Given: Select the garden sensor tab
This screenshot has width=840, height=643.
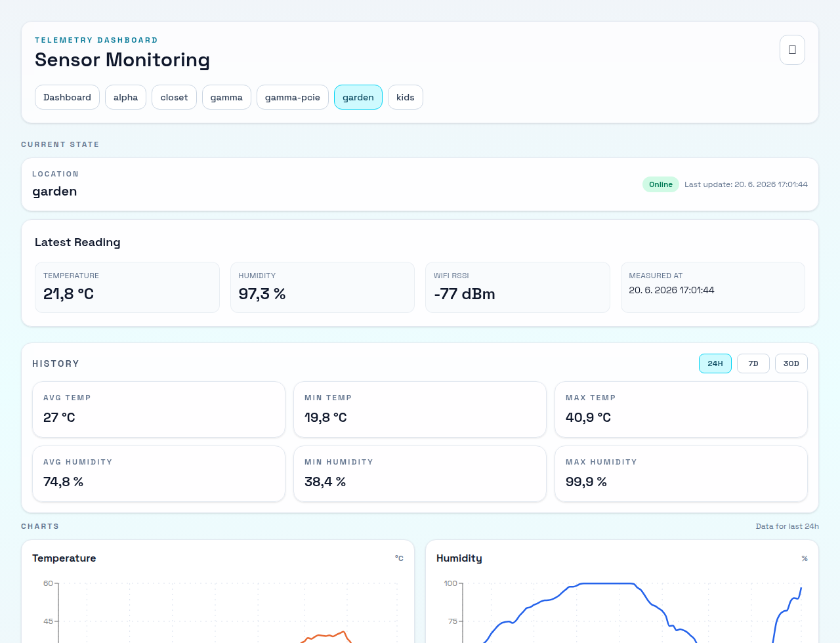Looking at the screenshot, I should pyautogui.click(x=358, y=97).
